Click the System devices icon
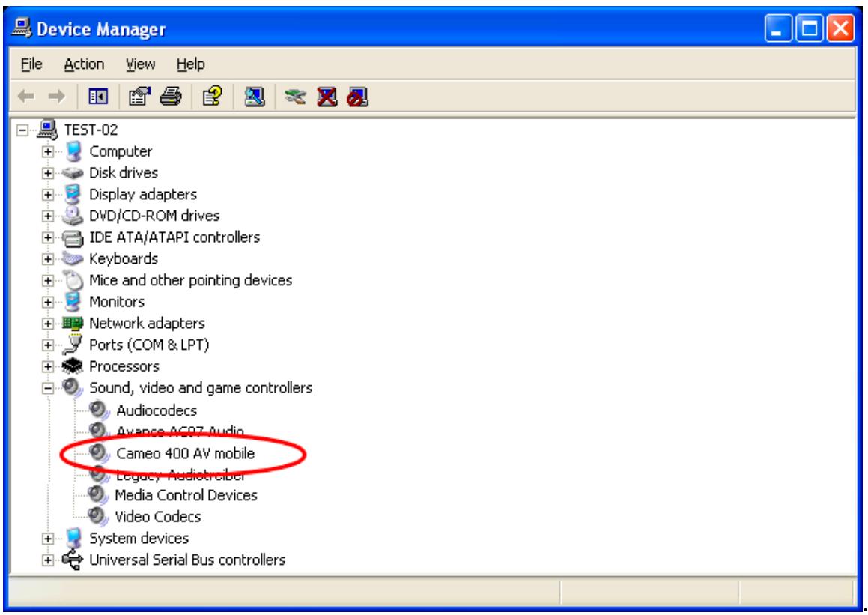Viewport: 868px width, 615px height. pyautogui.click(x=73, y=538)
